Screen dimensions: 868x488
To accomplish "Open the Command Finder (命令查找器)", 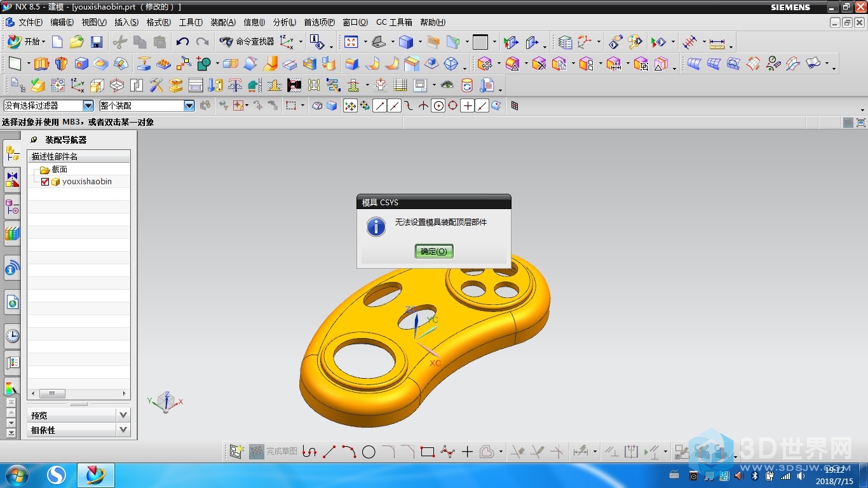I will [247, 42].
